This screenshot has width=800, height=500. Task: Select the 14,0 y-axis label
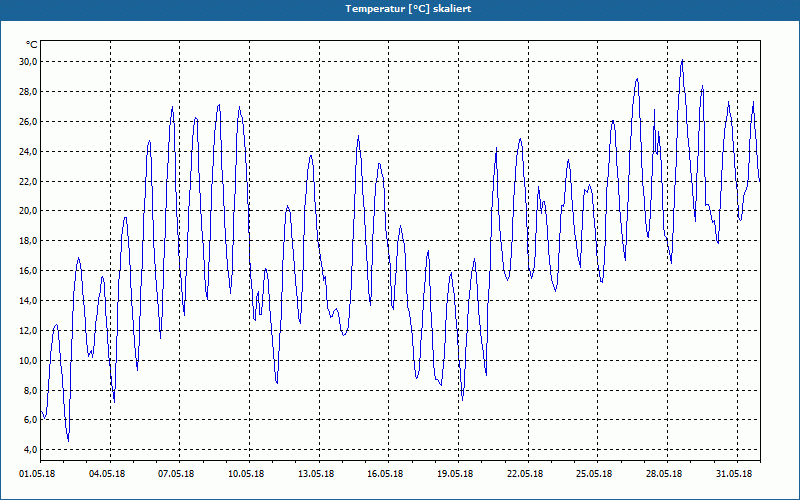pos(28,301)
